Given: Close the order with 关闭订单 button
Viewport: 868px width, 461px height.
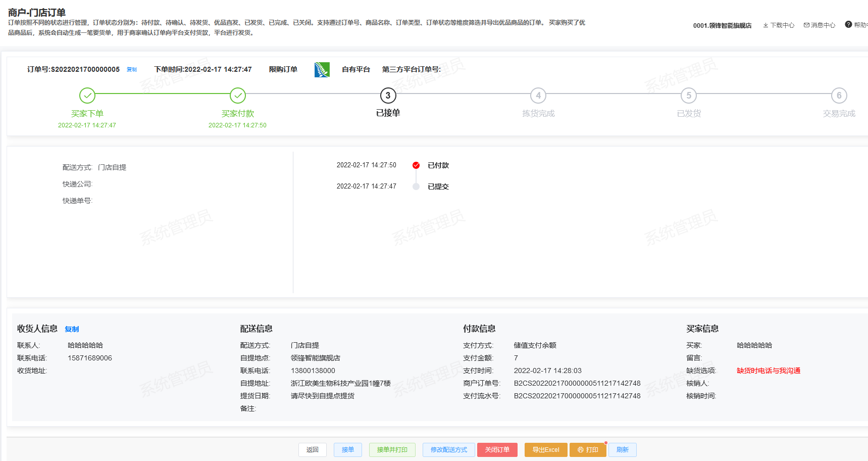Looking at the screenshot, I should click(x=497, y=450).
